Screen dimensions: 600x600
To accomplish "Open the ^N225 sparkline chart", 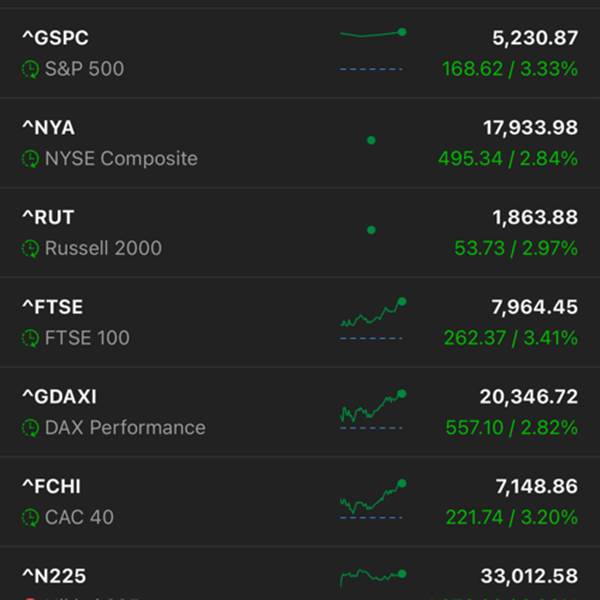I will pos(372,578).
